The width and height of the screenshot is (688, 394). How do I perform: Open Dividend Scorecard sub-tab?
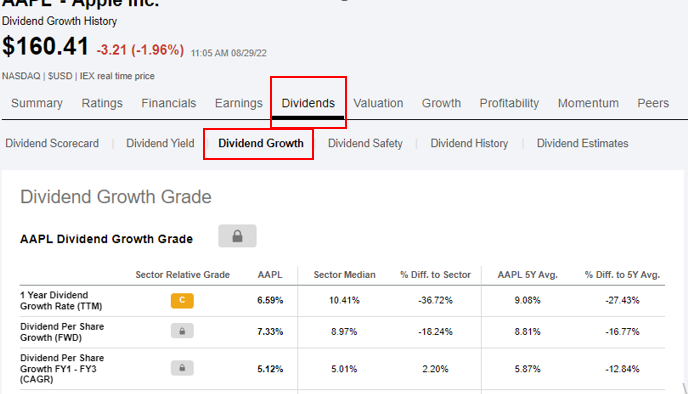(x=52, y=143)
